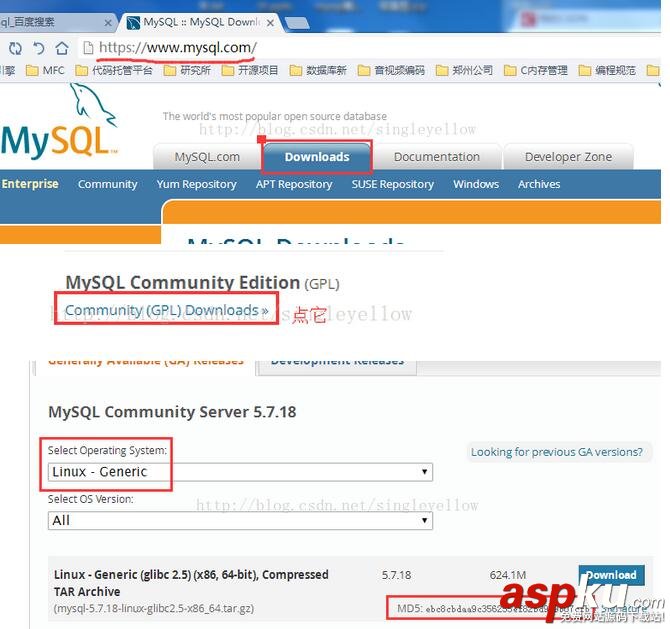Open Yum Repository menu item

(x=197, y=184)
